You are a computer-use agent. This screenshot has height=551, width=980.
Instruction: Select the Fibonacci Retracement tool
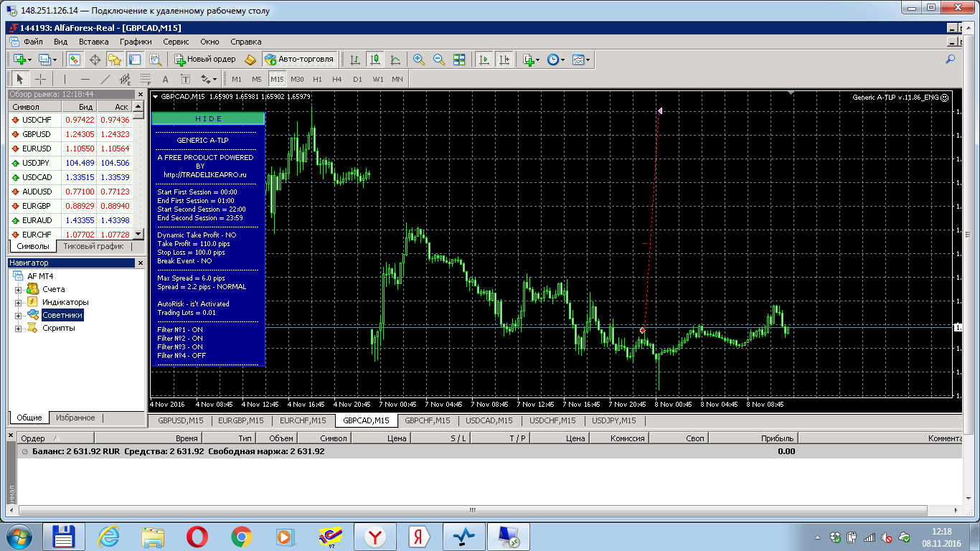[145, 79]
